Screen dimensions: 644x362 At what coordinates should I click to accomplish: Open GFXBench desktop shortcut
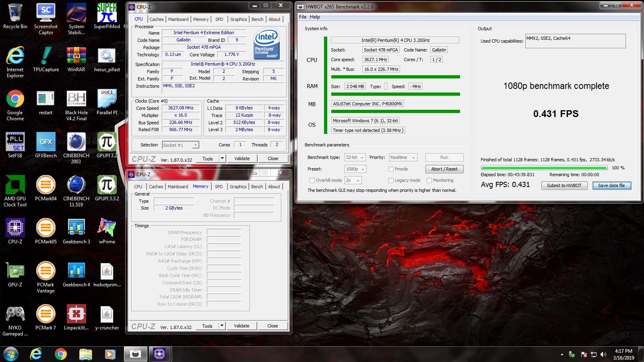(46, 146)
